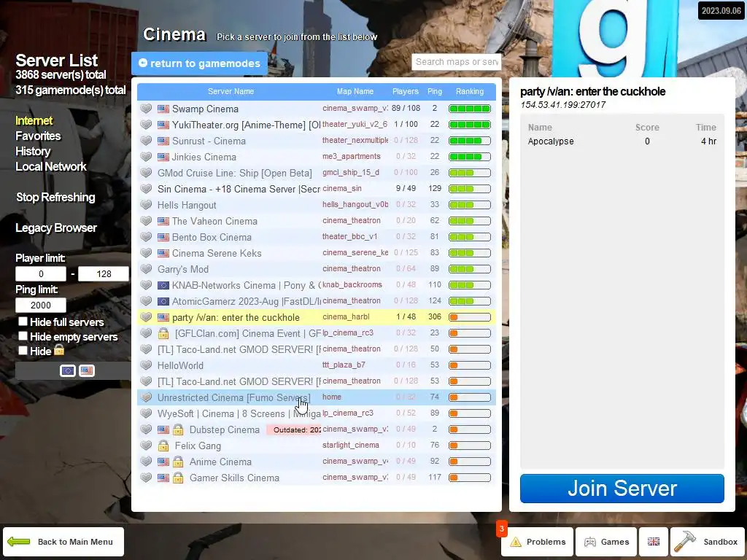Click lock icon on Gamer Skills Cinema
Viewport: 747px width, 560px height.
178,478
